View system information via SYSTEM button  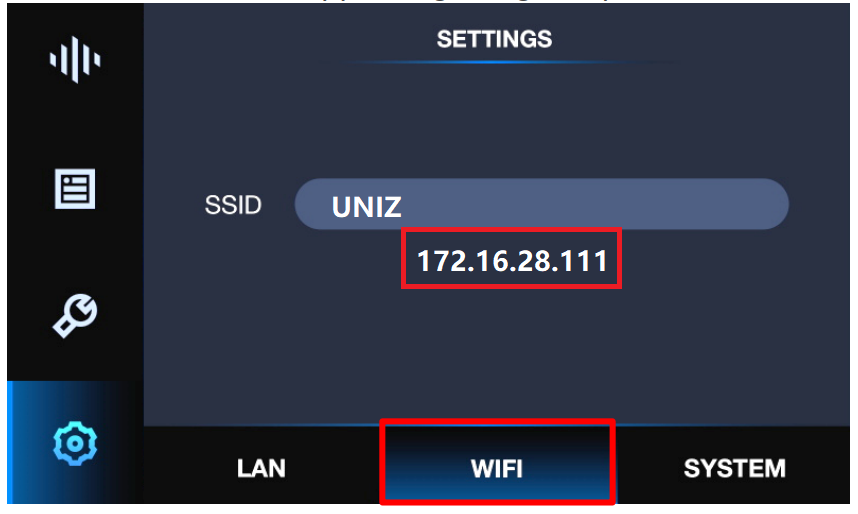click(734, 469)
